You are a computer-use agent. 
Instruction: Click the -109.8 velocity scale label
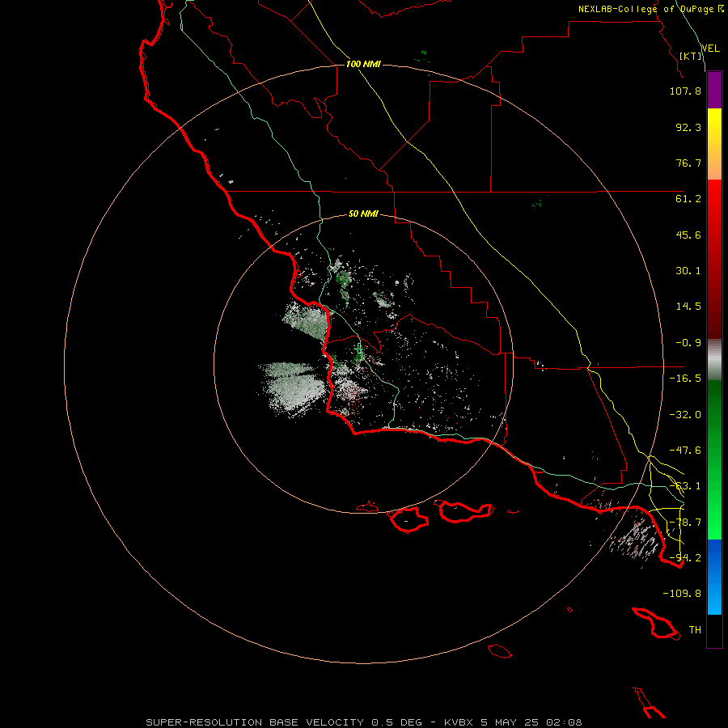682,594
